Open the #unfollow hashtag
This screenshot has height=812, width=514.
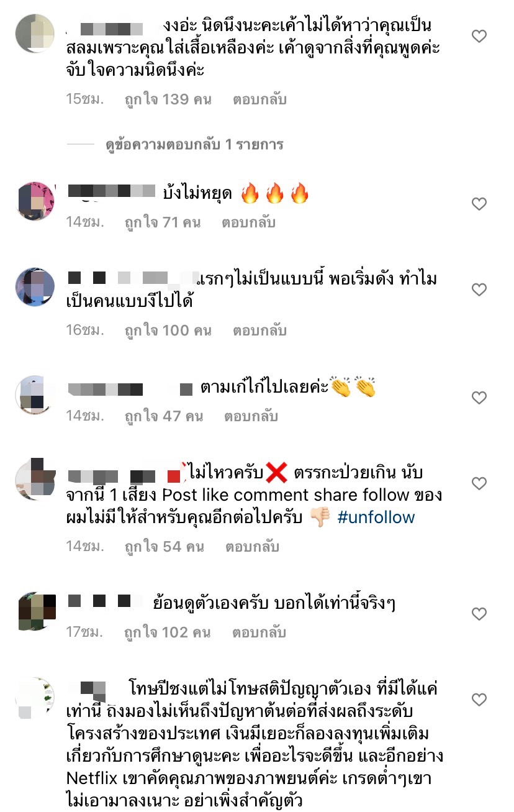click(376, 518)
